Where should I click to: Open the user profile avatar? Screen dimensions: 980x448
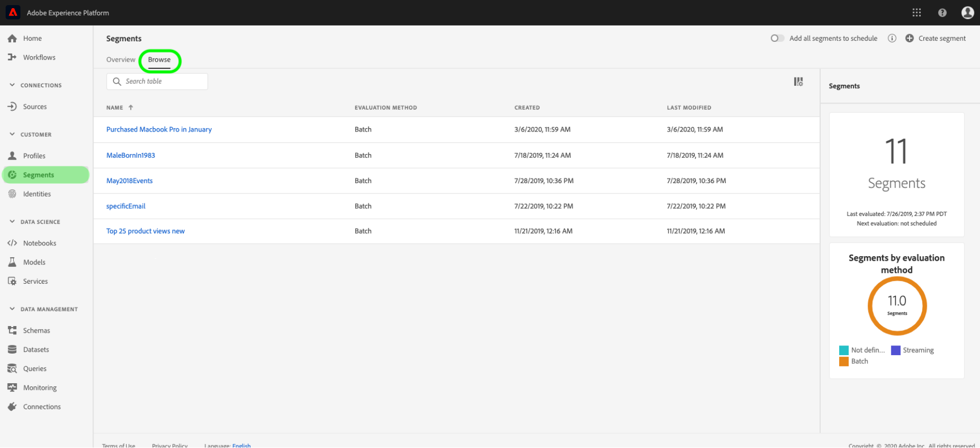pos(967,13)
